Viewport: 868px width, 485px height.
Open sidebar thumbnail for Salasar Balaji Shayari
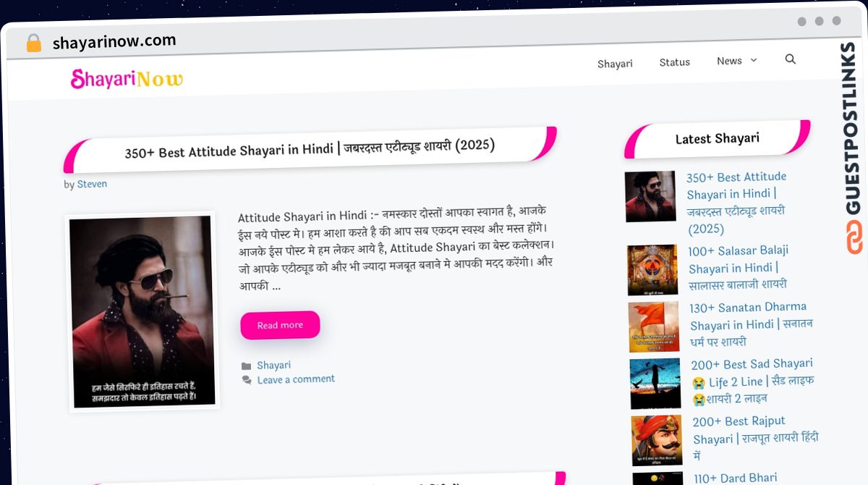click(652, 270)
